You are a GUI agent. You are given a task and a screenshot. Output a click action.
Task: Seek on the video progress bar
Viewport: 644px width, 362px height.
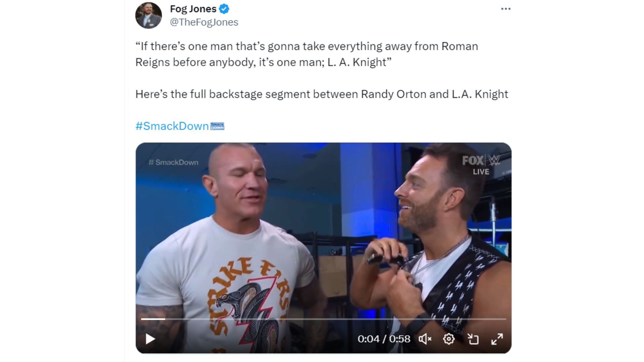(x=323, y=319)
